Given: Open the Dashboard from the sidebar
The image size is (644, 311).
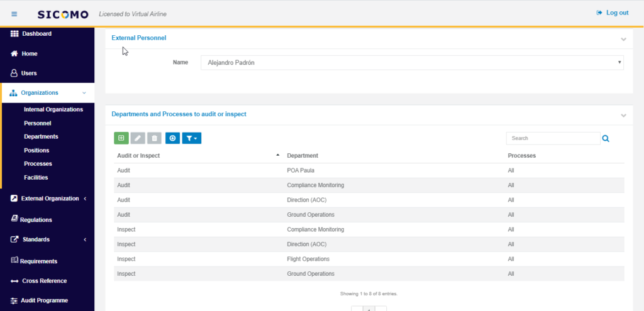Looking at the screenshot, I should (x=36, y=34).
